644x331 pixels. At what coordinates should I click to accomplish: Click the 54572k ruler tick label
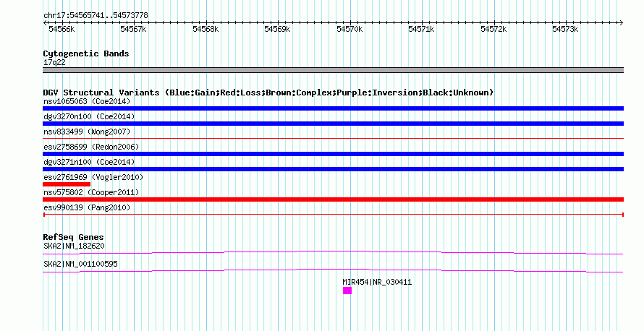coord(493,29)
